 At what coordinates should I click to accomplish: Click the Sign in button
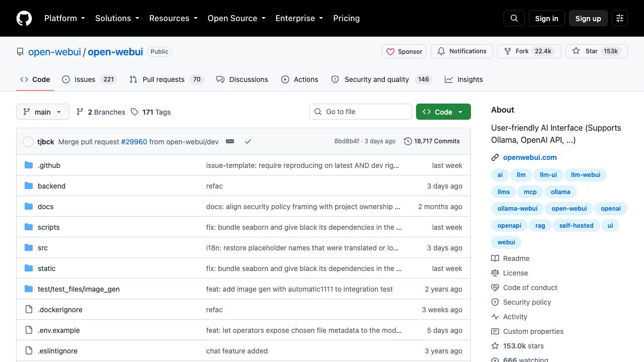[546, 18]
